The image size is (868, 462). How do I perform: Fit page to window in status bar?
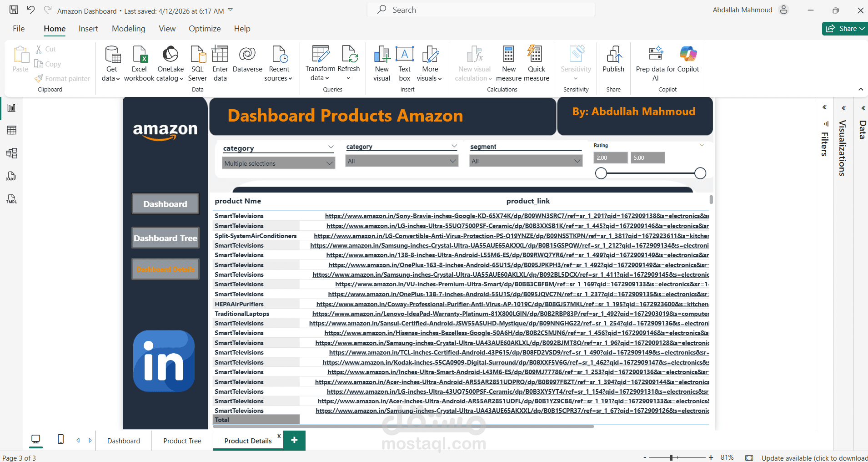tap(749, 457)
